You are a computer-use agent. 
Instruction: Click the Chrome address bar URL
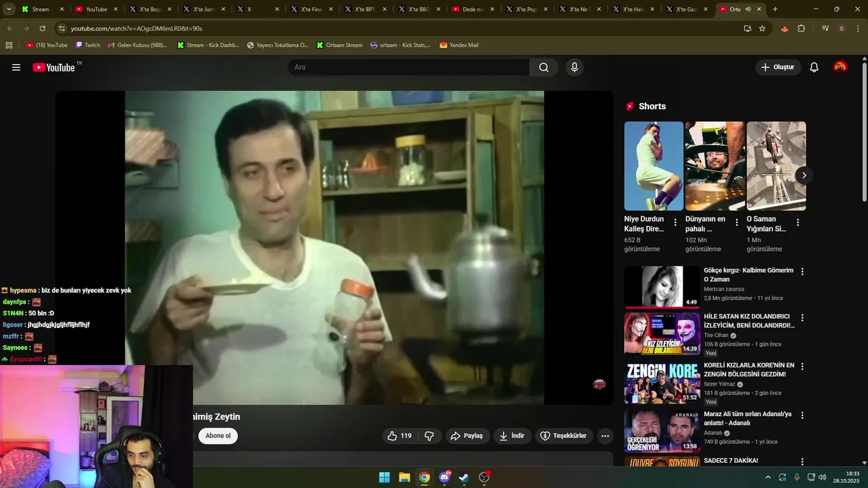tap(137, 28)
